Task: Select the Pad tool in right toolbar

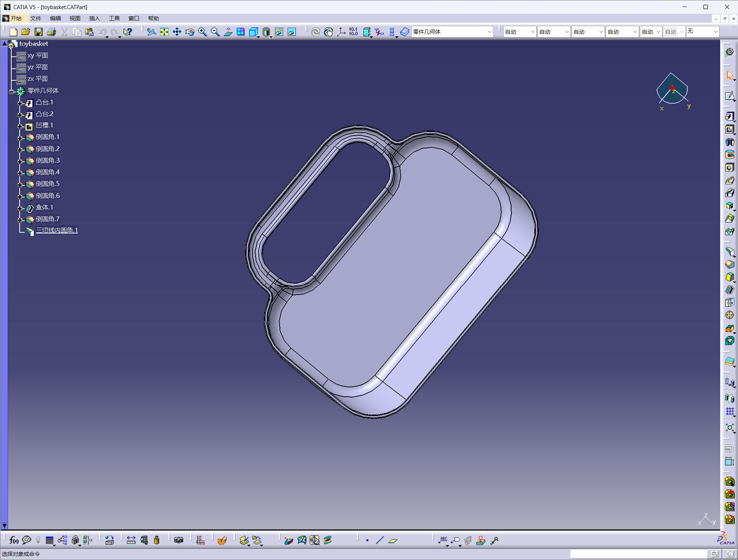Action: point(729,116)
